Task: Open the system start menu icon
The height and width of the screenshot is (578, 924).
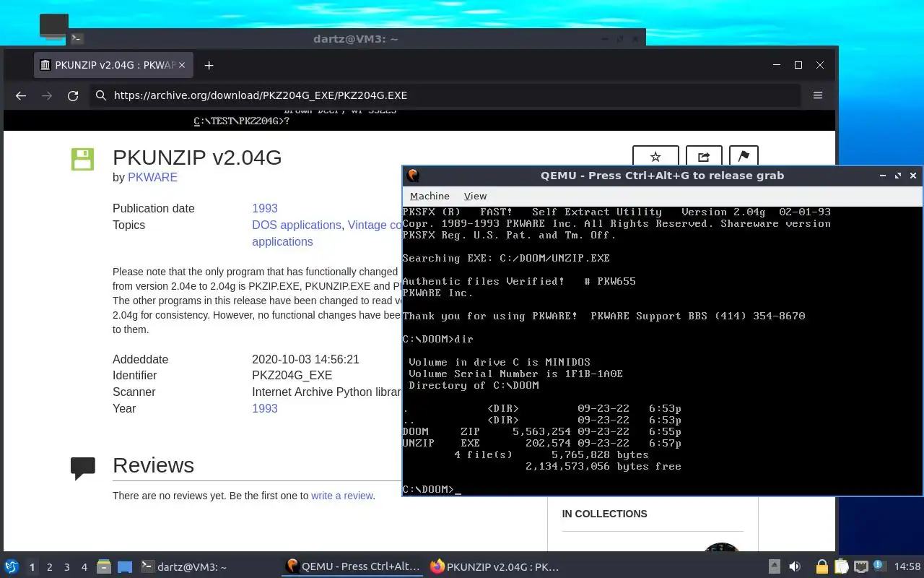Action: (12, 567)
